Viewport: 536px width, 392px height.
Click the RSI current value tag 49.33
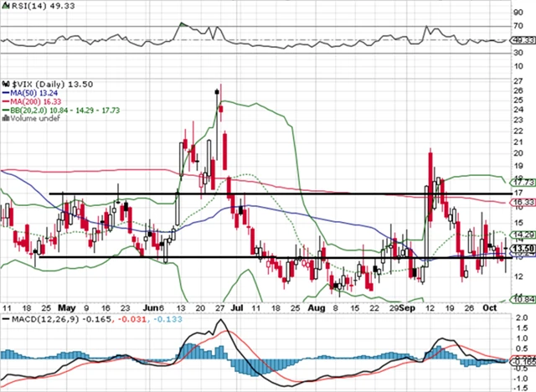point(521,39)
